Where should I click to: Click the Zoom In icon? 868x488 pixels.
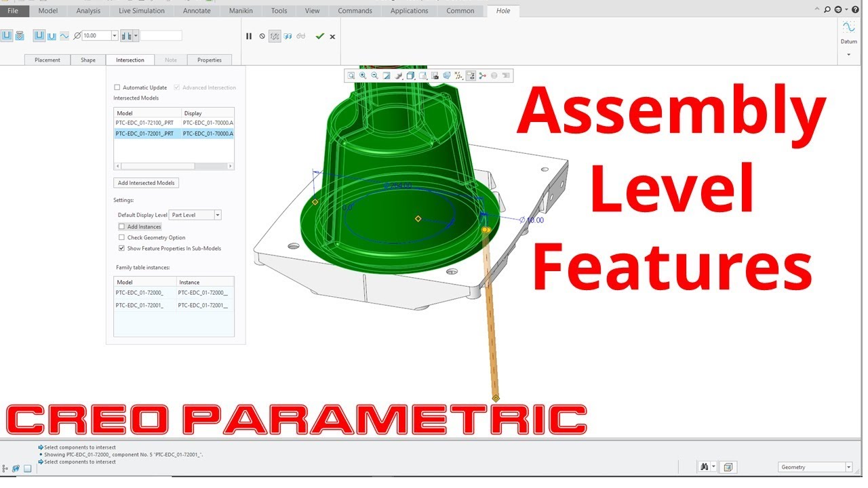tap(363, 75)
